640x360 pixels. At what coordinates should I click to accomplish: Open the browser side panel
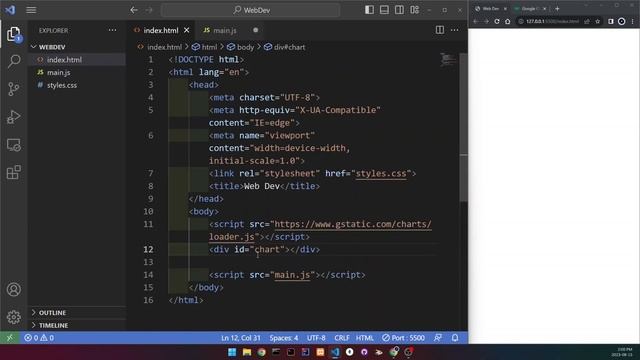(x=611, y=21)
